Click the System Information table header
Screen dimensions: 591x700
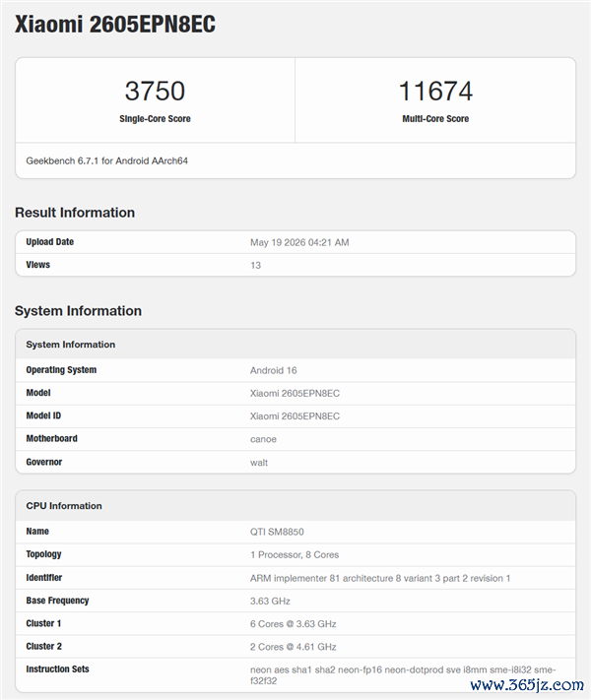71,345
